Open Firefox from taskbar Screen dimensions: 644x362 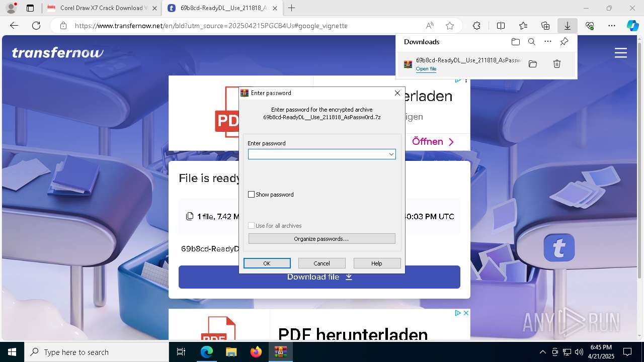click(256, 352)
